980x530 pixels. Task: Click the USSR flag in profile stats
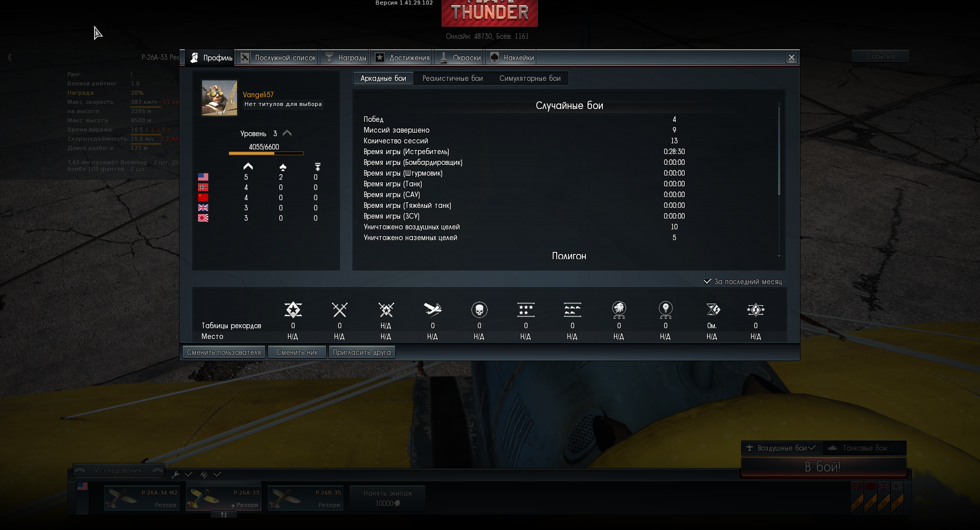tap(203, 197)
